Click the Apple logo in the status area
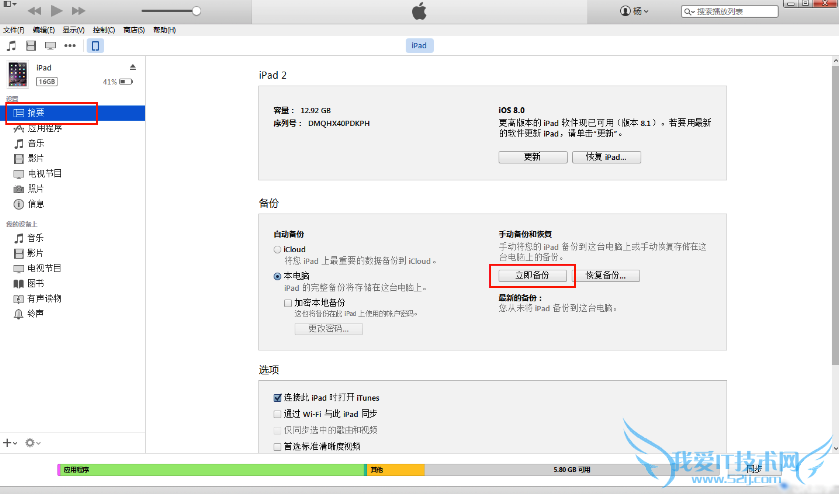839x494 pixels. click(419, 11)
